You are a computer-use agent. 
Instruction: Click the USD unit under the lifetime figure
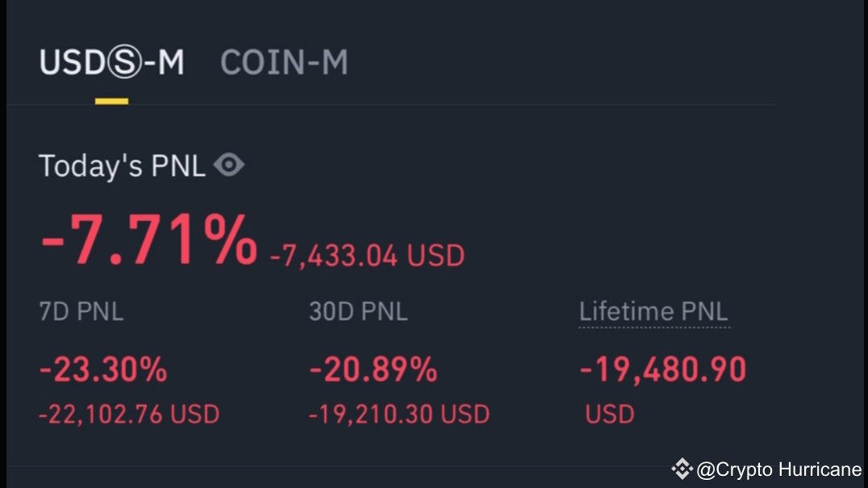(610, 414)
